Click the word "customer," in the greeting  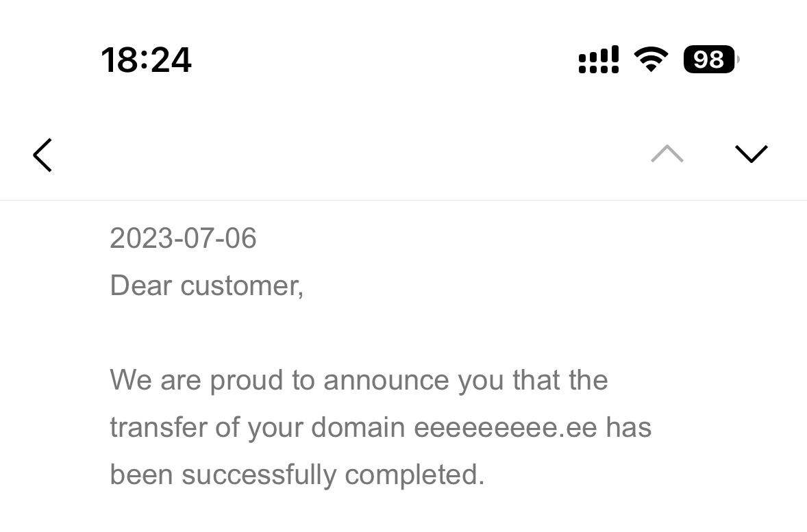[x=242, y=286]
